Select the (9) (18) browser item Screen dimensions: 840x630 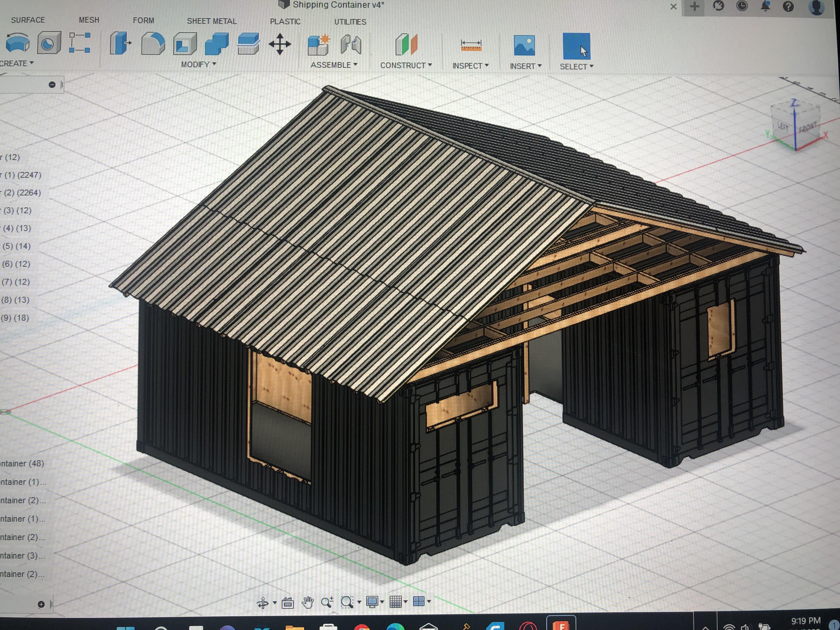[16, 318]
